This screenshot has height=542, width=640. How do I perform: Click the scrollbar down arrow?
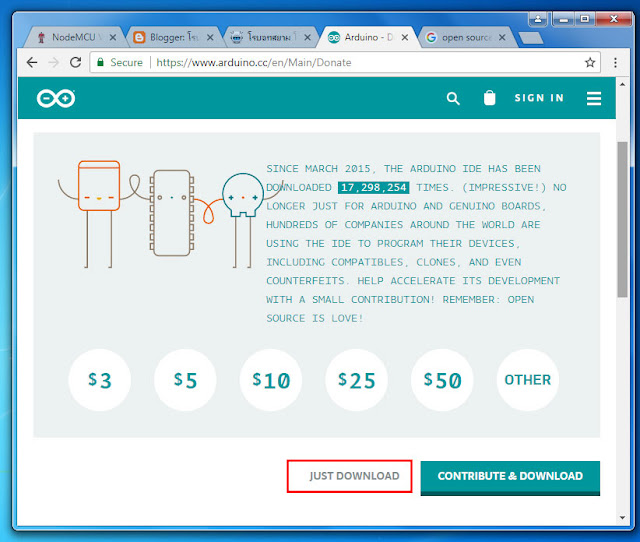click(x=622, y=518)
